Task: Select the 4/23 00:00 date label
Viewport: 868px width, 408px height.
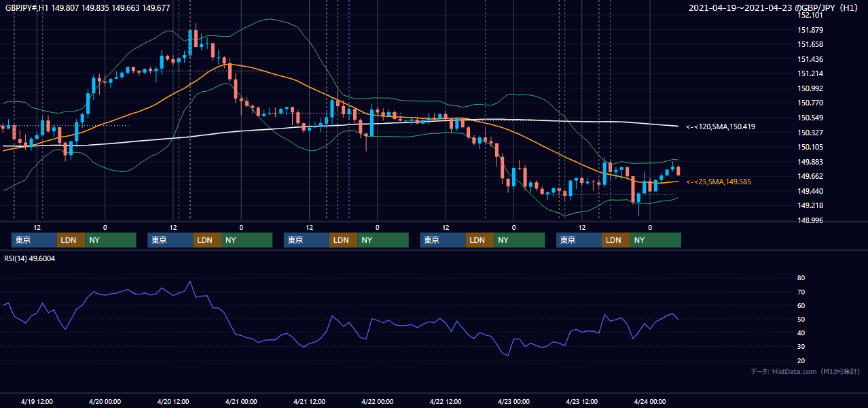Action: [513, 402]
